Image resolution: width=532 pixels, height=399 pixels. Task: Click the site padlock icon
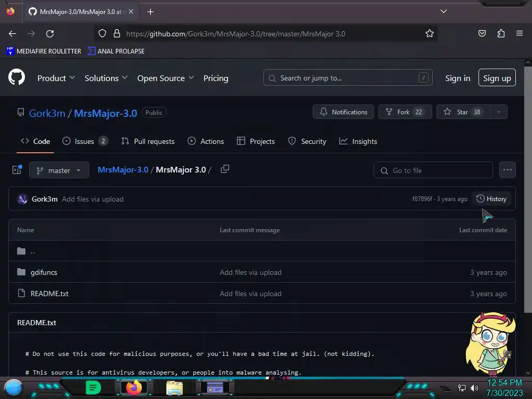(117, 33)
